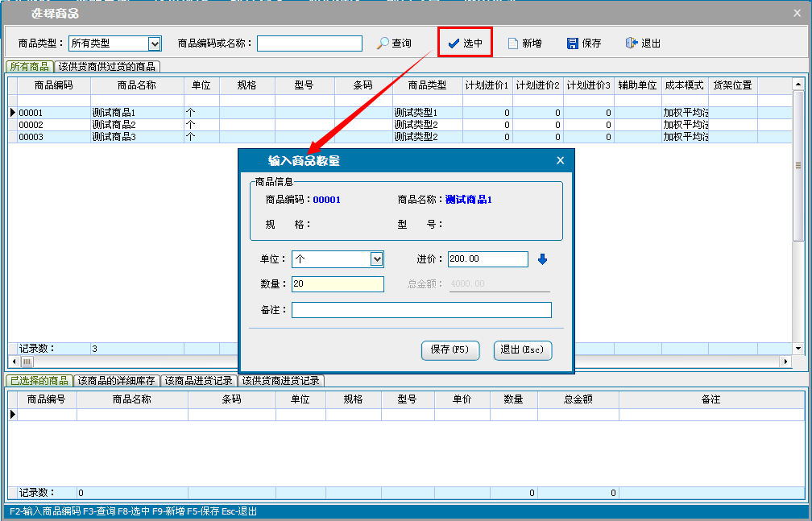The width and height of the screenshot is (812, 521).
Task: Close the 选择商品 window
Action: click(797, 13)
